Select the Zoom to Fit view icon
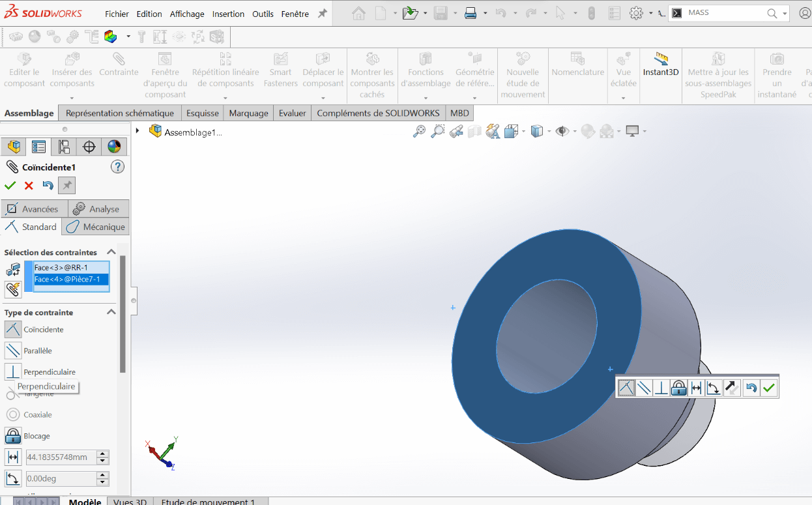Image resolution: width=812 pixels, height=505 pixels. (420, 131)
